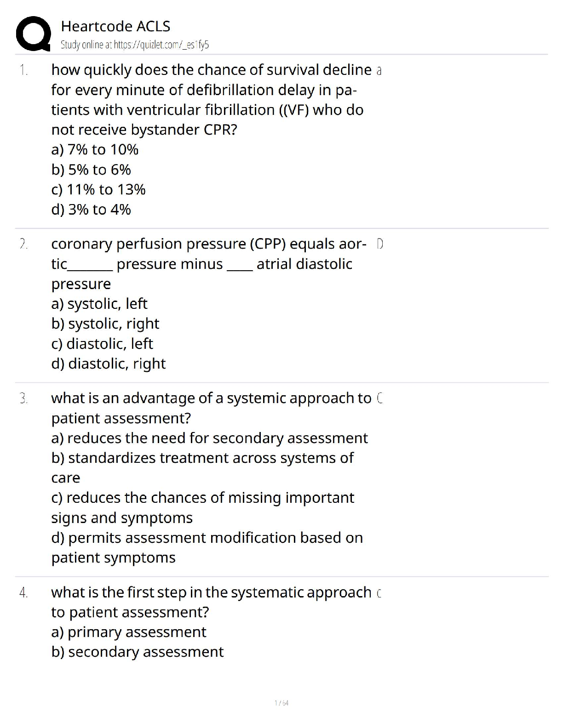Pick option d) 3% to 4%

(91, 210)
